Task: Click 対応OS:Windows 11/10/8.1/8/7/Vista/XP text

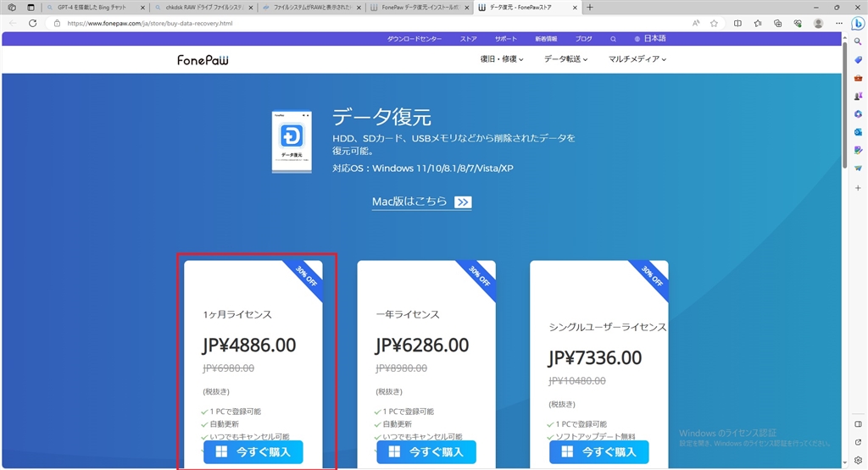Action: 423,169
